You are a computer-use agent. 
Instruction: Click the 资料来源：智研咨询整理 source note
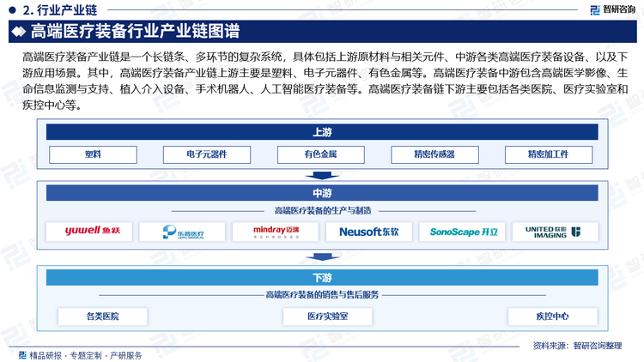click(577, 346)
